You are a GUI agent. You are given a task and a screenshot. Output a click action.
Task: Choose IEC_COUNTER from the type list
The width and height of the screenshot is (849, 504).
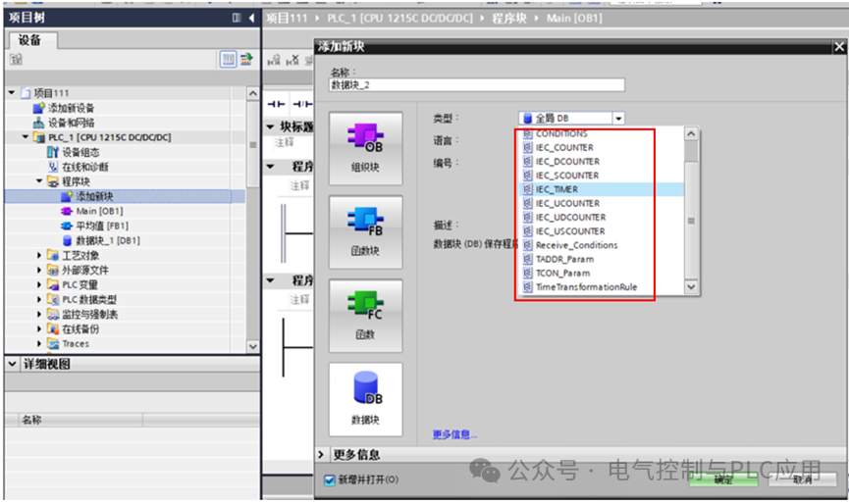coord(601,148)
